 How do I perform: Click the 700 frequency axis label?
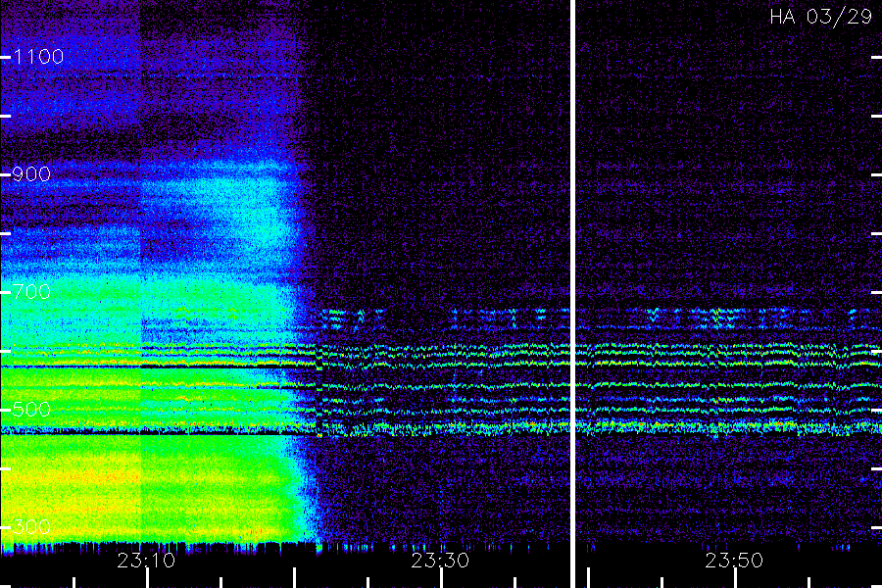pos(31,292)
